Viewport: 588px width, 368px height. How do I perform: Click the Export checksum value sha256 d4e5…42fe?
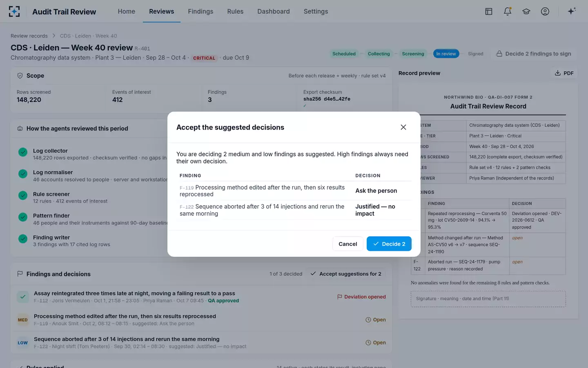pyautogui.click(x=327, y=99)
